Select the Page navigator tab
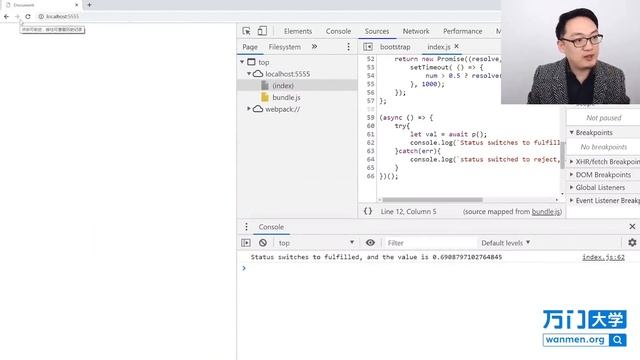Screen dimensions: 640x360 click(x=250, y=47)
